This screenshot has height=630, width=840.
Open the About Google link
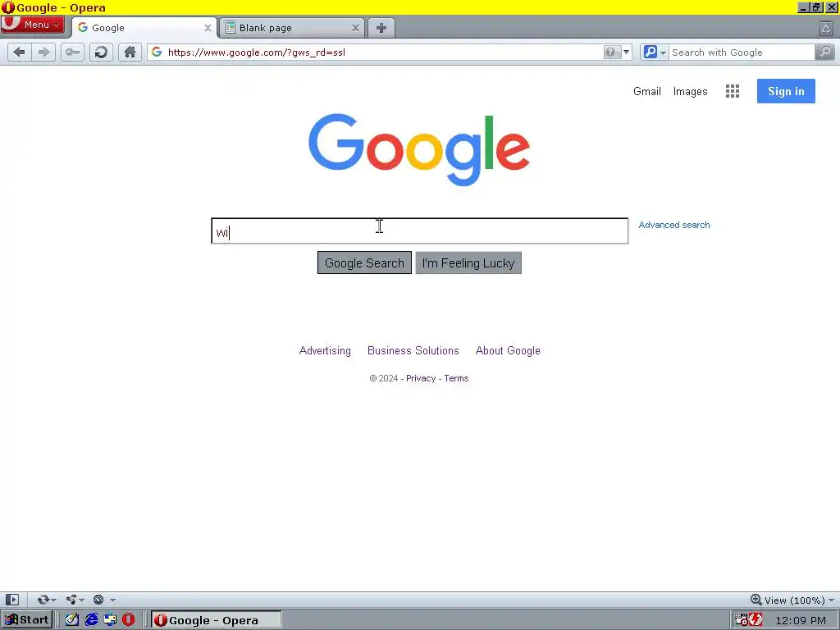coord(508,351)
